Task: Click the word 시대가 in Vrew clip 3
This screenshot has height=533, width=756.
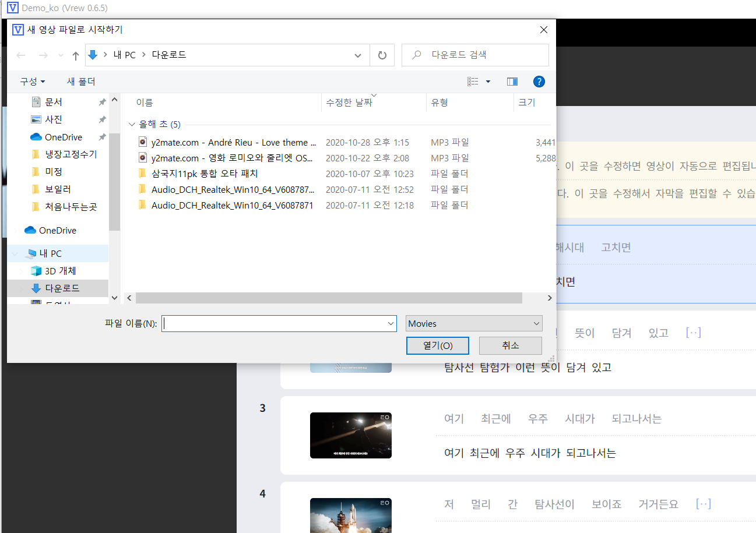Action: (580, 419)
